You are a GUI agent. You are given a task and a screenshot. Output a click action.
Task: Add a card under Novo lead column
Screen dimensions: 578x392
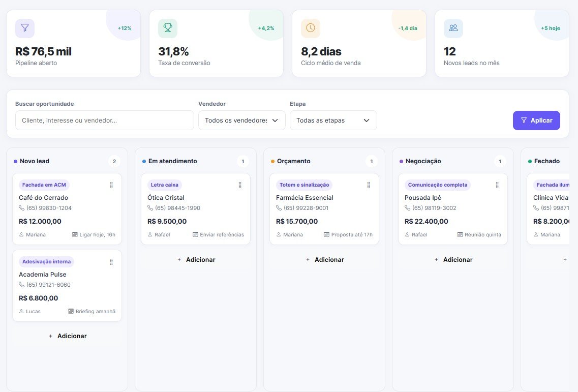coord(67,336)
